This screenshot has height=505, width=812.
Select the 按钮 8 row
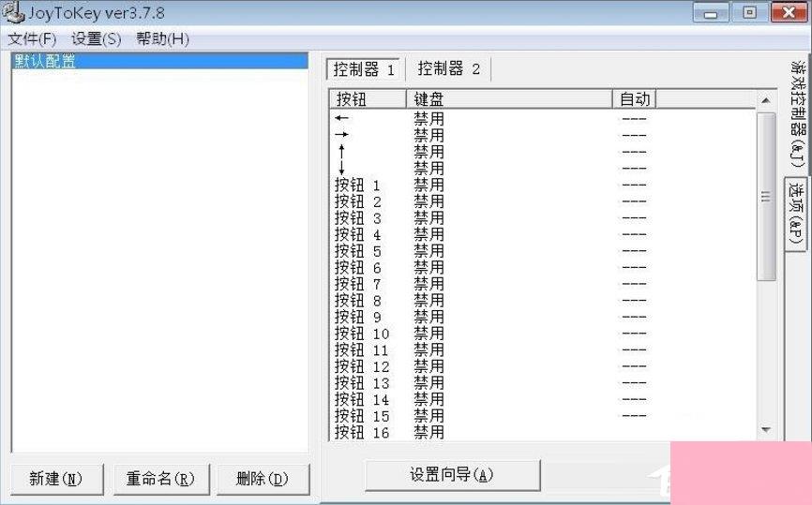pos(542,301)
